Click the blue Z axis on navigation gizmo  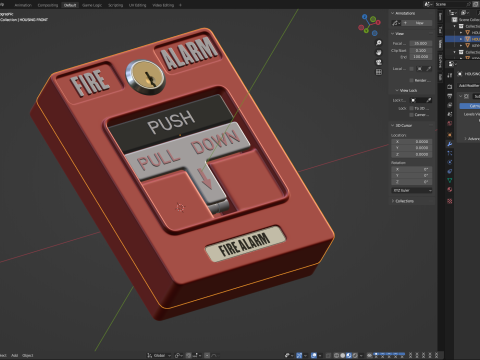coord(365,16)
